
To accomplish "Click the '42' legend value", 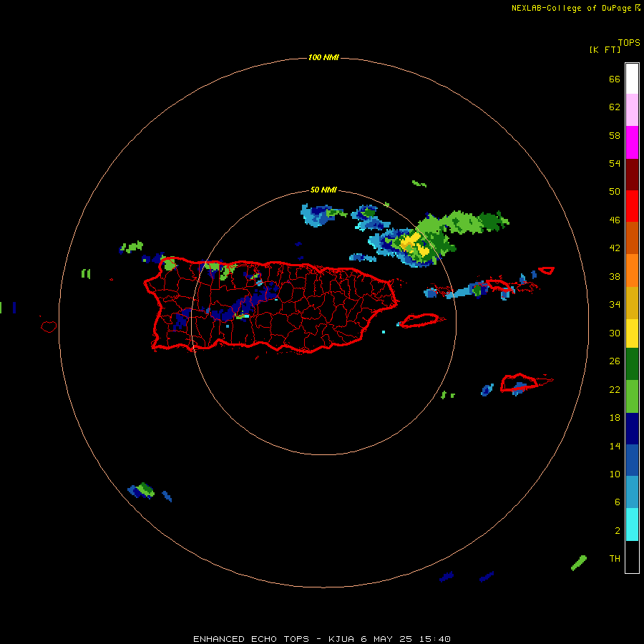I will (615, 248).
